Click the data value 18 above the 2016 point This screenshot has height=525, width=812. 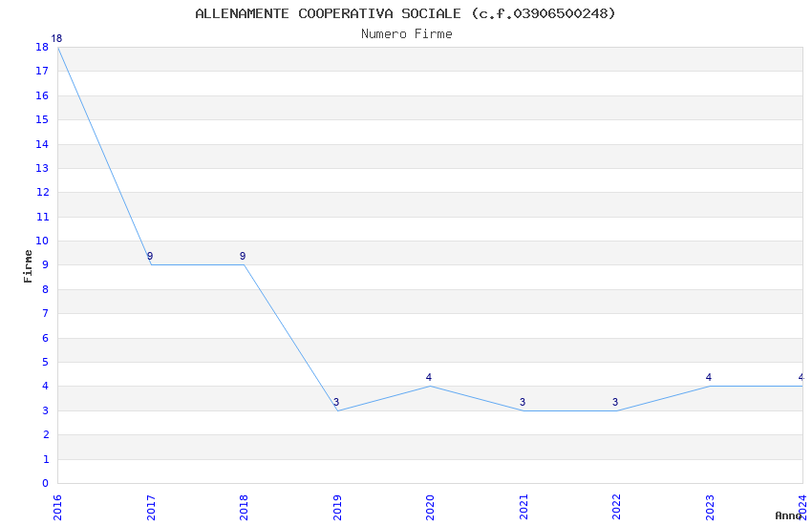click(56, 39)
